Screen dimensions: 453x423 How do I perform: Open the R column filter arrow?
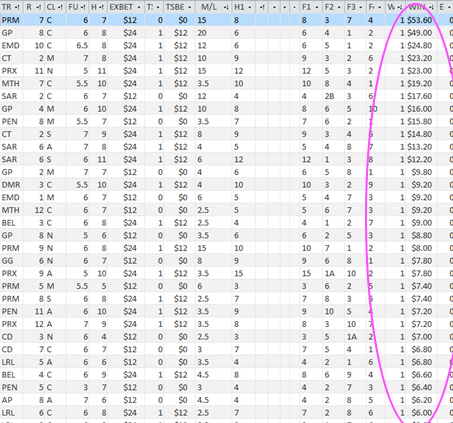coord(39,7)
